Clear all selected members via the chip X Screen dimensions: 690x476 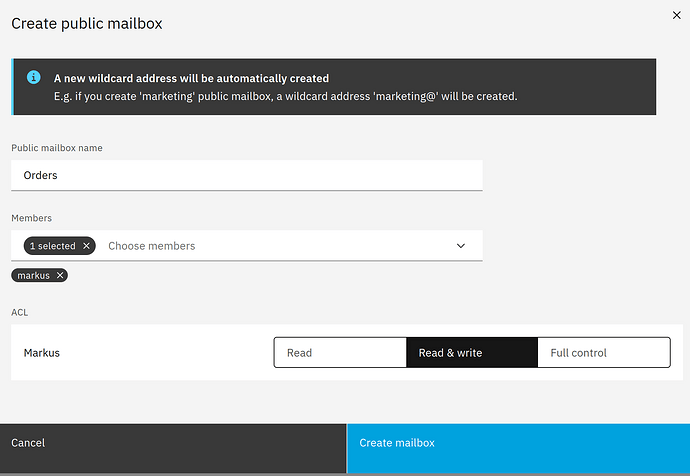point(87,245)
